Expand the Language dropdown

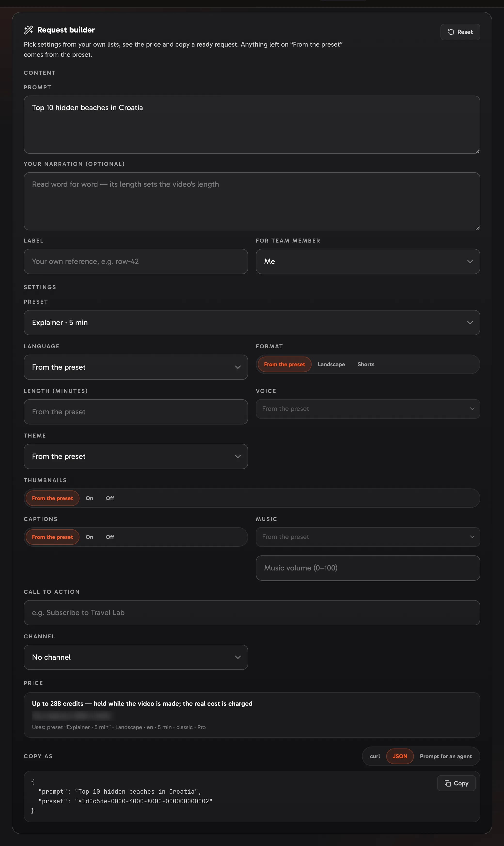coord(135,367)
